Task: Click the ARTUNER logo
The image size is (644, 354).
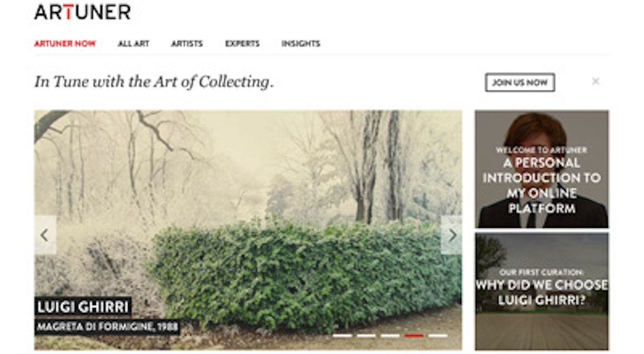Action: pyautogui.click(x=83, y=13)
